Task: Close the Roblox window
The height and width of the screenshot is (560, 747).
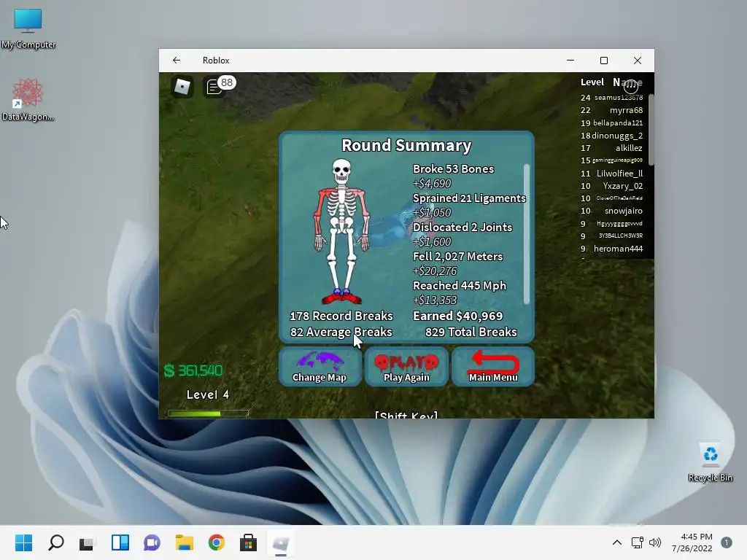Action: [x=638, y=60]
